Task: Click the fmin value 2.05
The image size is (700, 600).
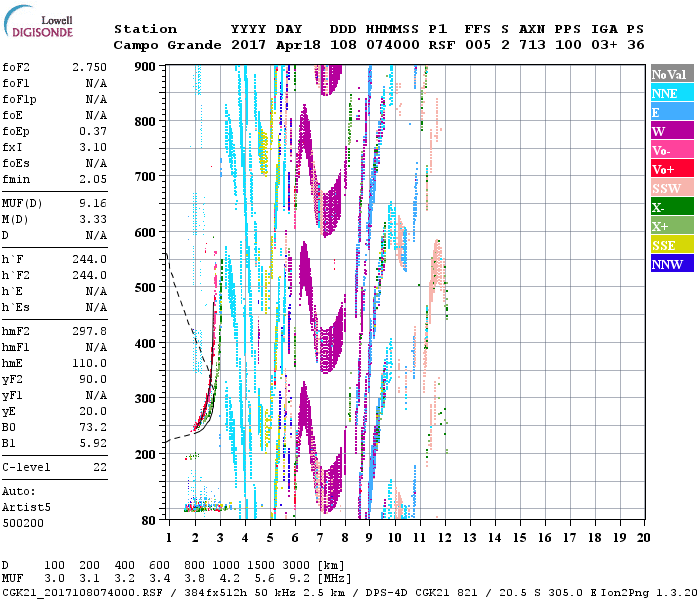Action: (93, 179)
